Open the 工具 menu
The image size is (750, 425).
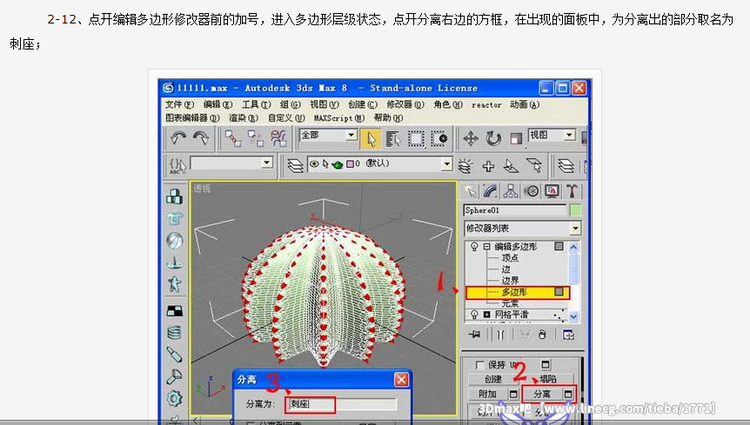pos(256,104)
